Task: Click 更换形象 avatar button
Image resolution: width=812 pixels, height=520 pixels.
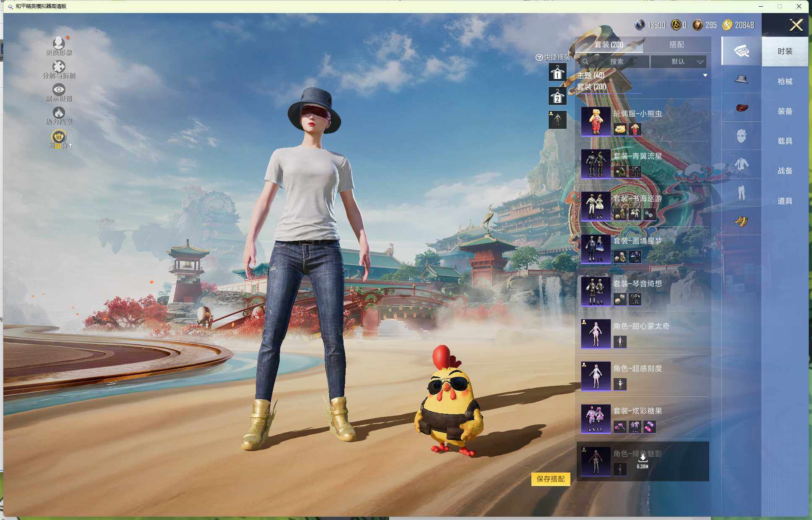Action: coord(59,43)
